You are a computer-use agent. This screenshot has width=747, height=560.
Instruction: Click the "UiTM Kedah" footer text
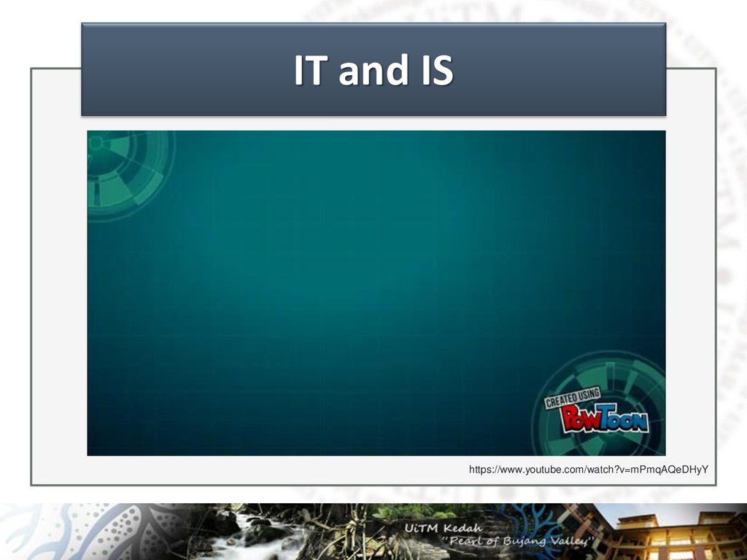pyautogui.click(x=444, y=528)
